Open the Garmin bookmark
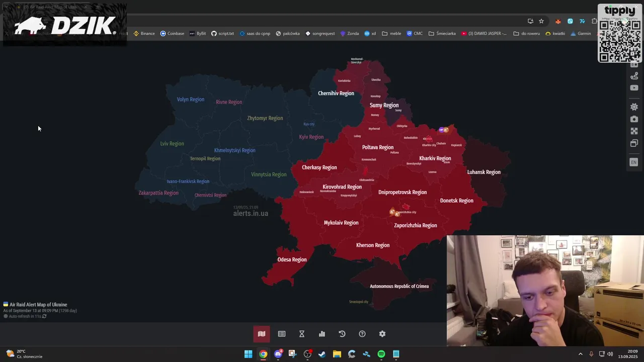This screenshot has width=644, height=362. point(581,34)
